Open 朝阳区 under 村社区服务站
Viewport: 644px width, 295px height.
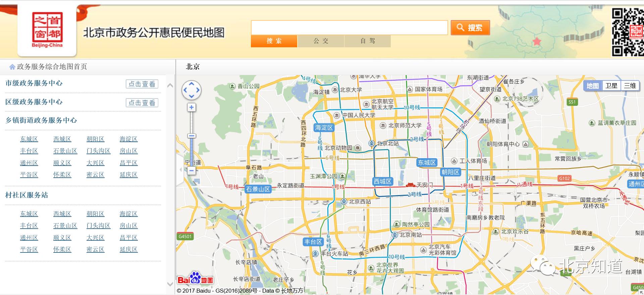click(96, 214)
